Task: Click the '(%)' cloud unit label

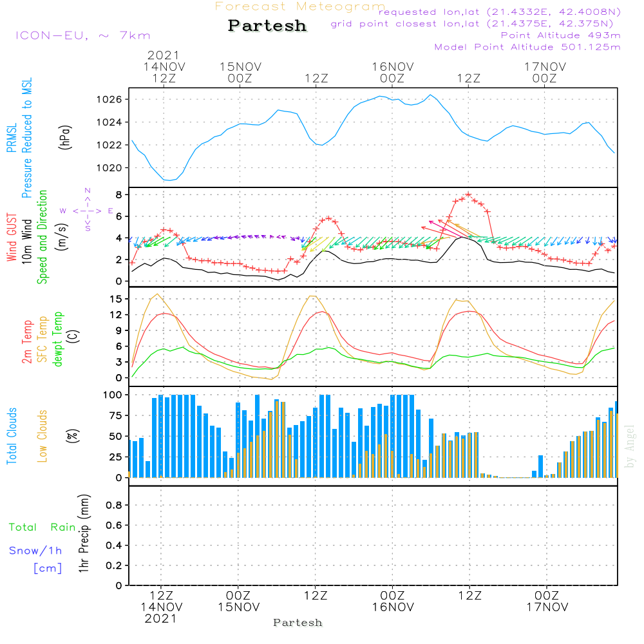Action: [x=73, y=436]
